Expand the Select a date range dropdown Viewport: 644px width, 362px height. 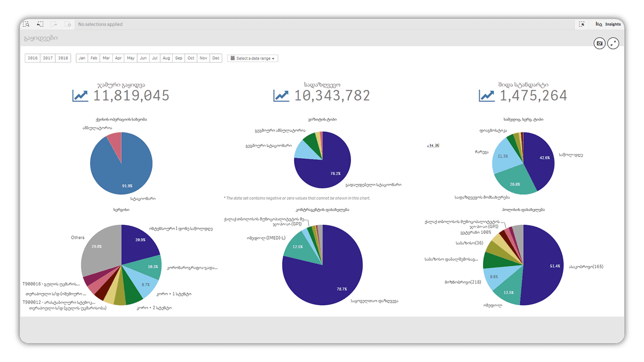[x=252, y=58]
